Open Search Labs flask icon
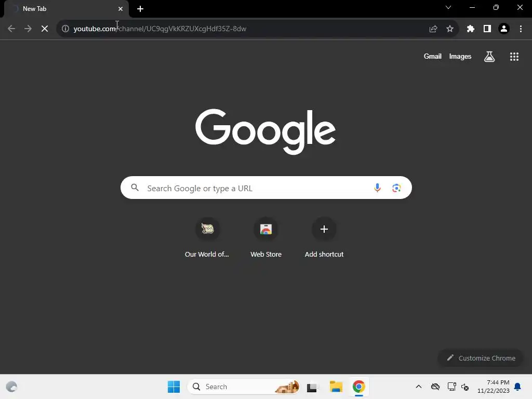 tap(489, 57)
